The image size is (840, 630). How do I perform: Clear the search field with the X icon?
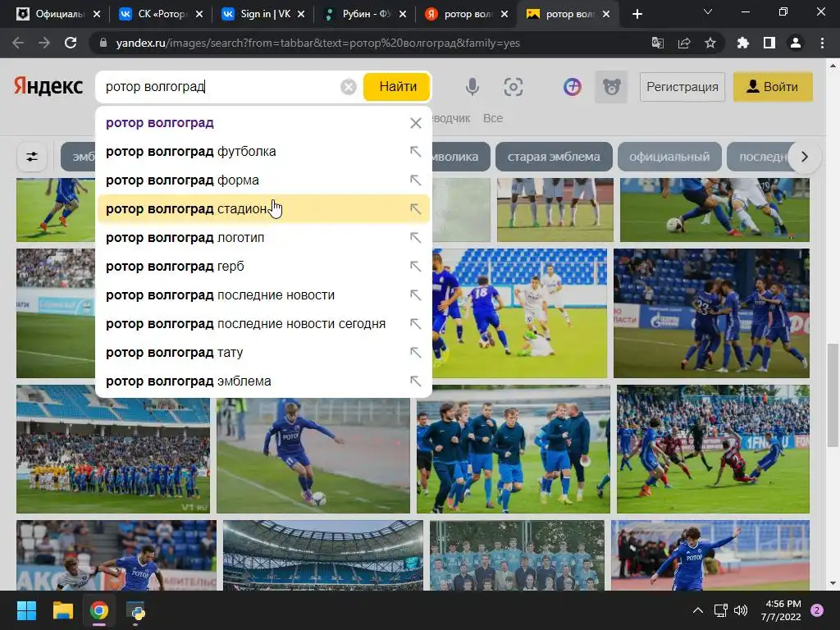tap(348, 87)
